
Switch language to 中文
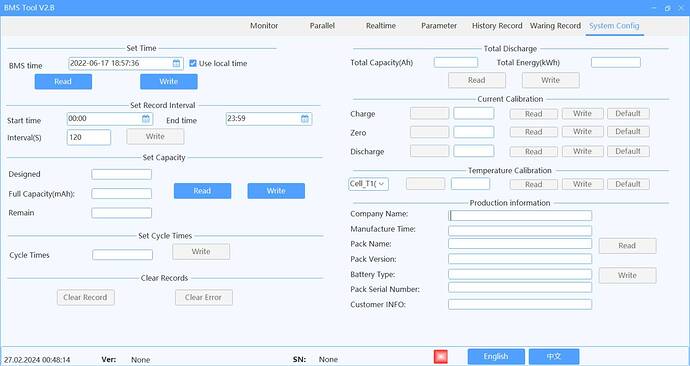point(554,357)
